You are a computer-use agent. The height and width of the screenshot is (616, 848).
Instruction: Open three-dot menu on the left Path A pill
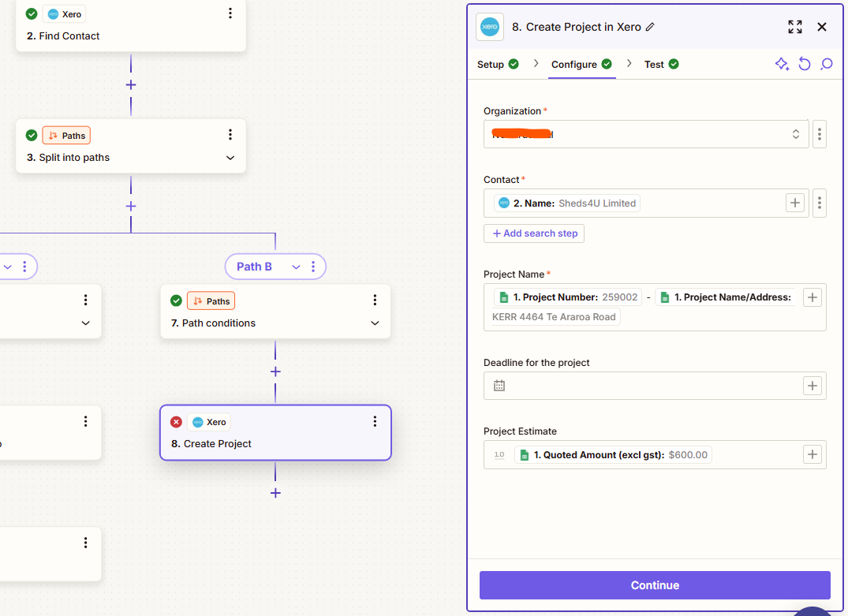(24, 267)
